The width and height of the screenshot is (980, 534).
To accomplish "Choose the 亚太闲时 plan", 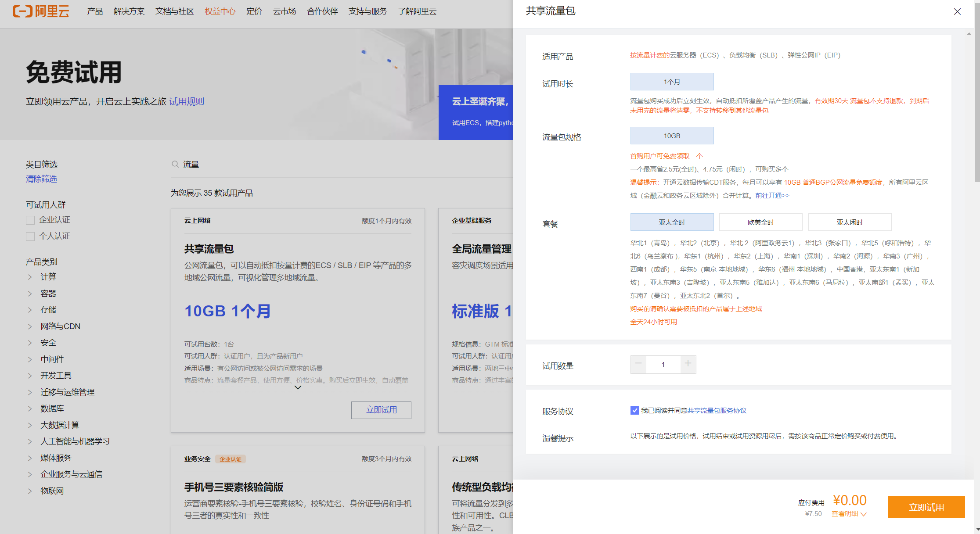I will (850, 222).
